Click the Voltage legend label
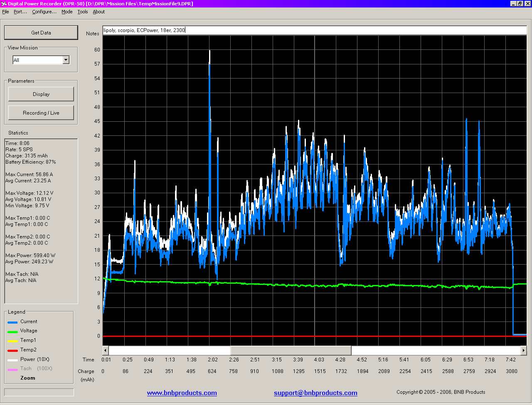Image resolution: width=532 pixels, height=405 pixels. (x=29, y=330)
